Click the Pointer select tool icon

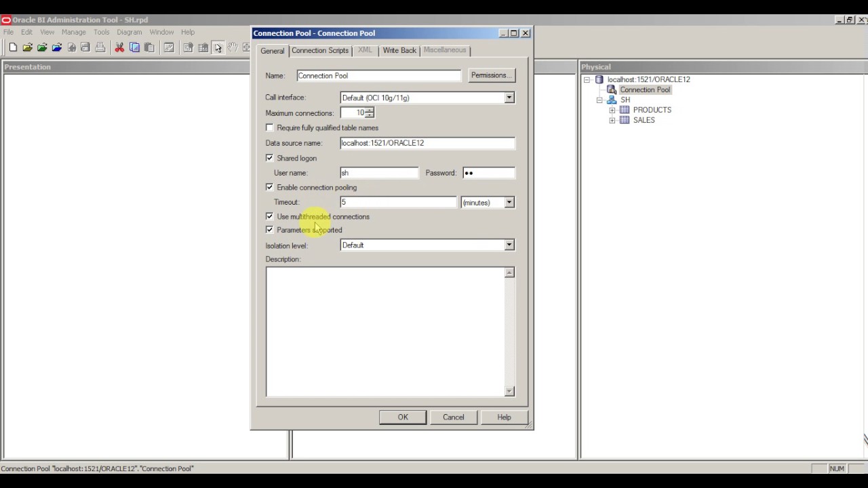[218, 47]
